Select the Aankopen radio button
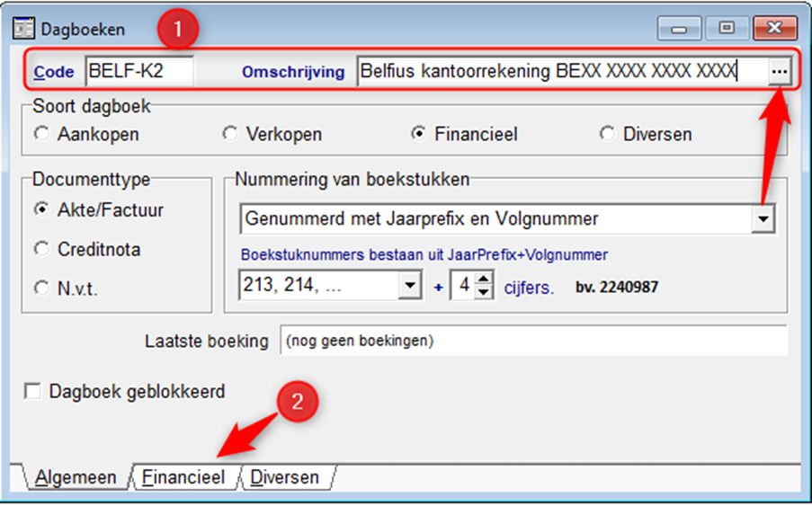Image resolution: width=812 pixels, height=506 pixels. tap(41, 134)
